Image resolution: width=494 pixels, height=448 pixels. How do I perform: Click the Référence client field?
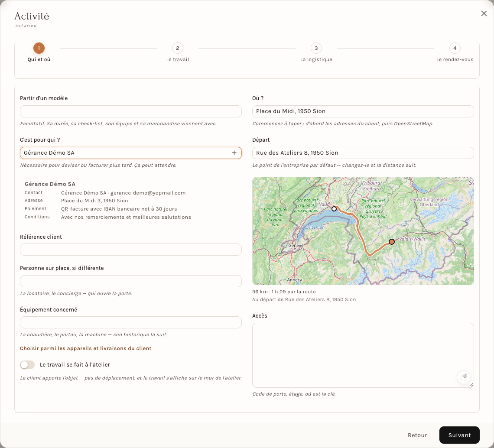(131, 250)
